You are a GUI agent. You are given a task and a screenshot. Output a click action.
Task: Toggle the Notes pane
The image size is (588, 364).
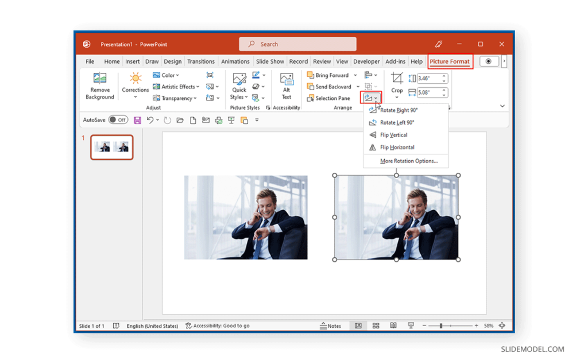tap(330, 326)
